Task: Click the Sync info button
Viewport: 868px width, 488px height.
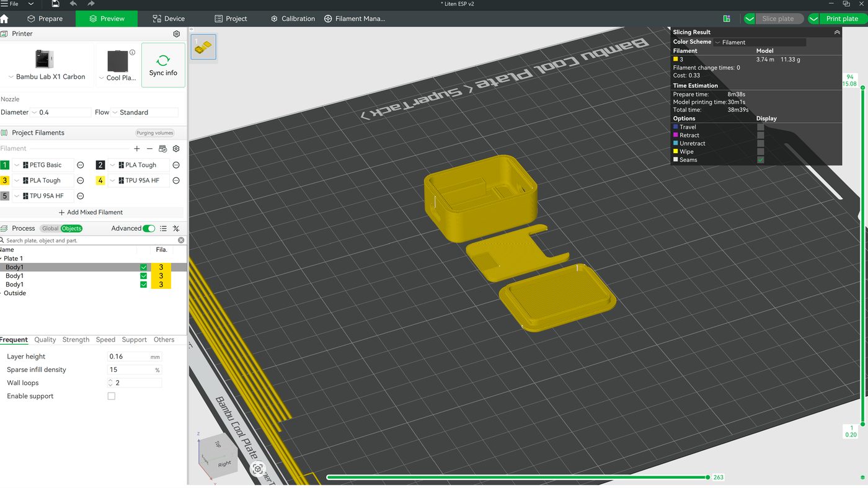Action: click(x=163, y=65)
